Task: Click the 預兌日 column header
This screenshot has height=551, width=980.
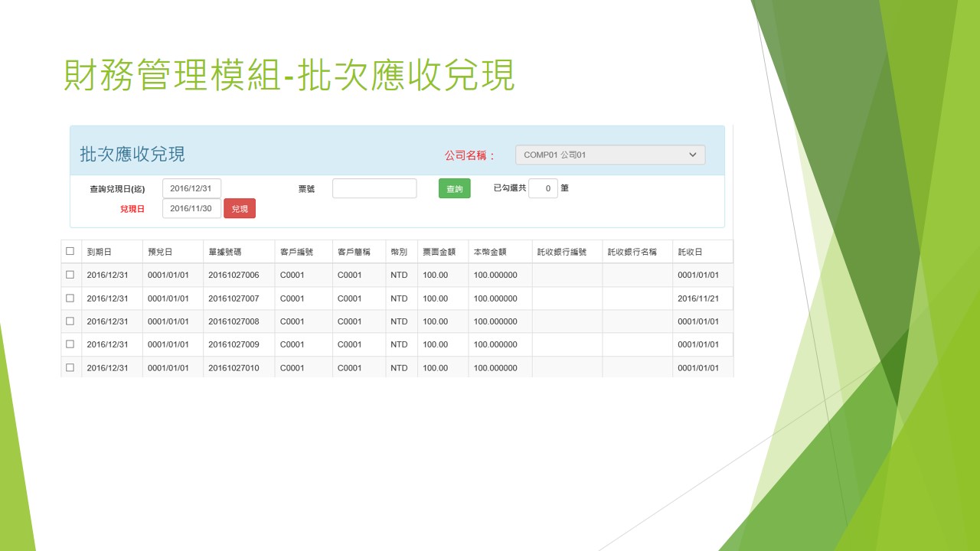Action: (172, 252)
